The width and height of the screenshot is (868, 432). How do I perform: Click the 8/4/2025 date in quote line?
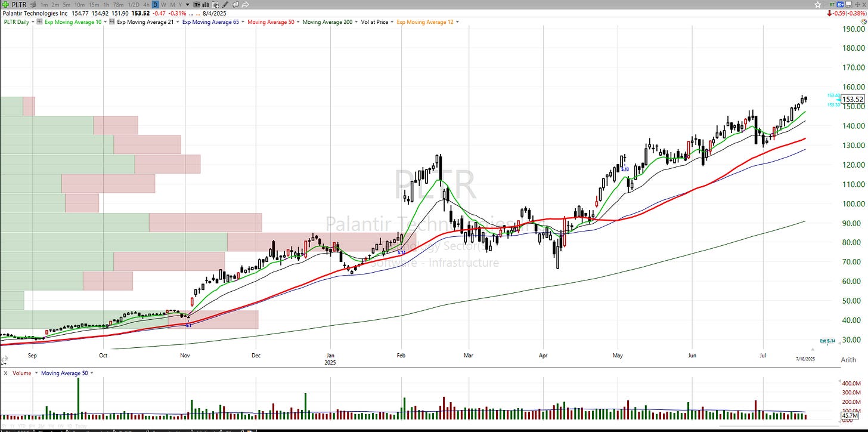[x=215, y=13]
